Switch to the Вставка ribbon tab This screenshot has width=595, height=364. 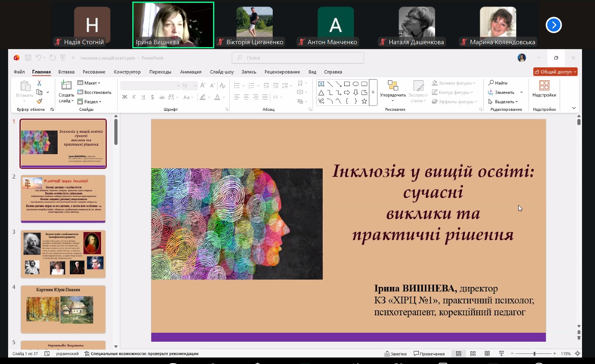[x=66, y=72]
